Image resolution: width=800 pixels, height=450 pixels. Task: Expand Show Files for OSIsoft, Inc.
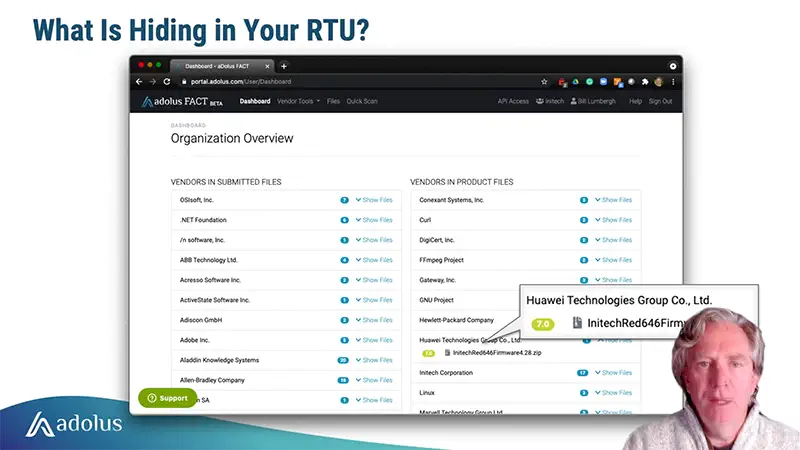click(374, 200)
